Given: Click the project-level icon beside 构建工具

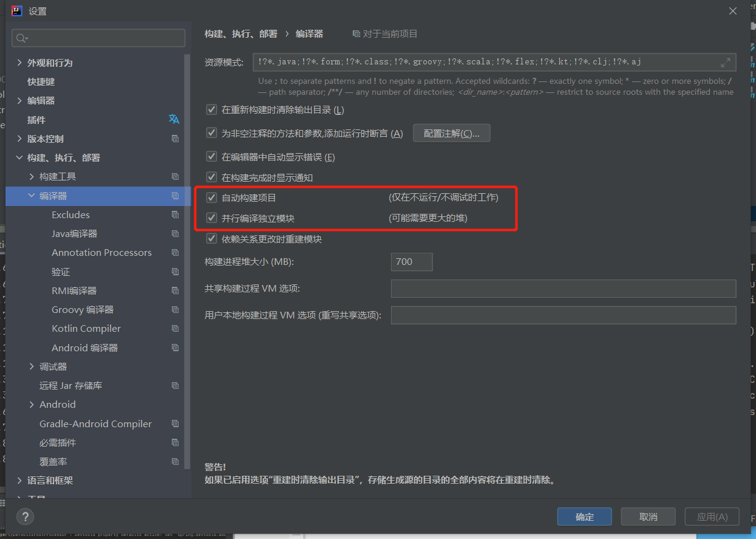Looking at the screenshot, I should [x=175, y=176].
